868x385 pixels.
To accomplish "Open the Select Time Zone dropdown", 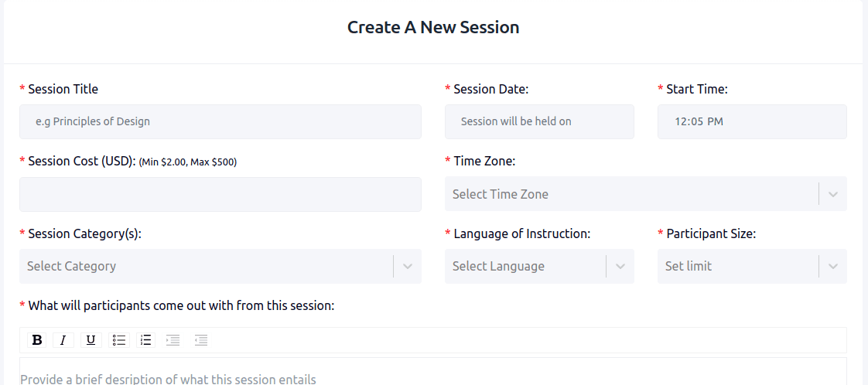I will pyautogui.click(x=645, y=193).
